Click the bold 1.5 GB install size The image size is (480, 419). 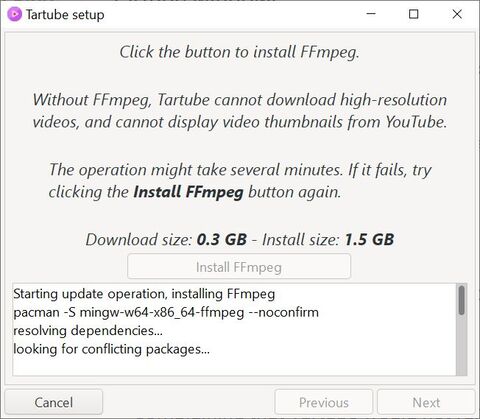[x=369, y=240]
